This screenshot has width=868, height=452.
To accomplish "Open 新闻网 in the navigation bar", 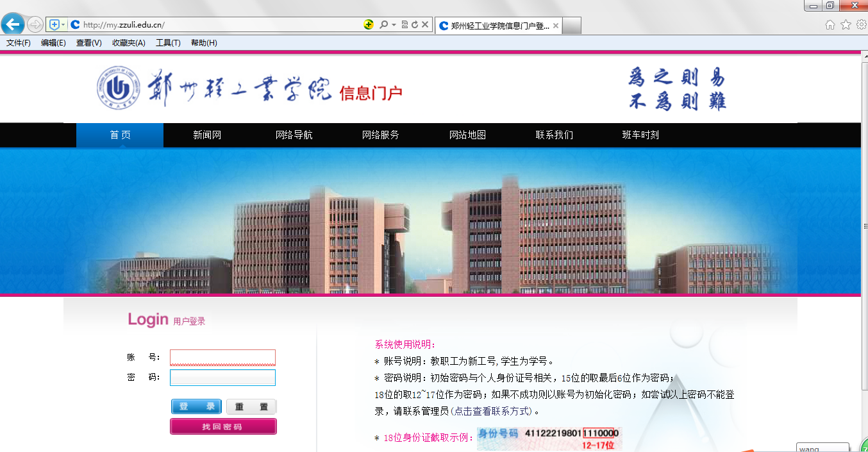I will point(207,135).
